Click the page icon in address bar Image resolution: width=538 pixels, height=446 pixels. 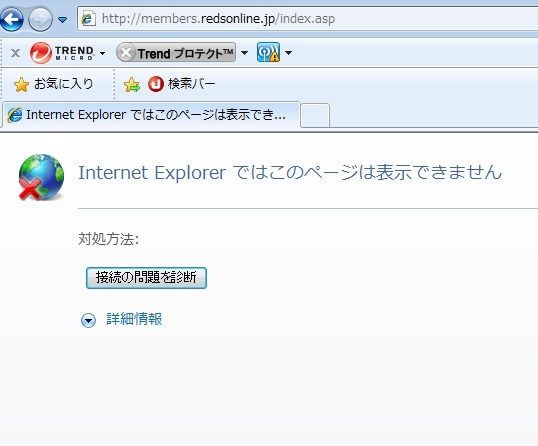pyautogui.click(x=88, y=19)
